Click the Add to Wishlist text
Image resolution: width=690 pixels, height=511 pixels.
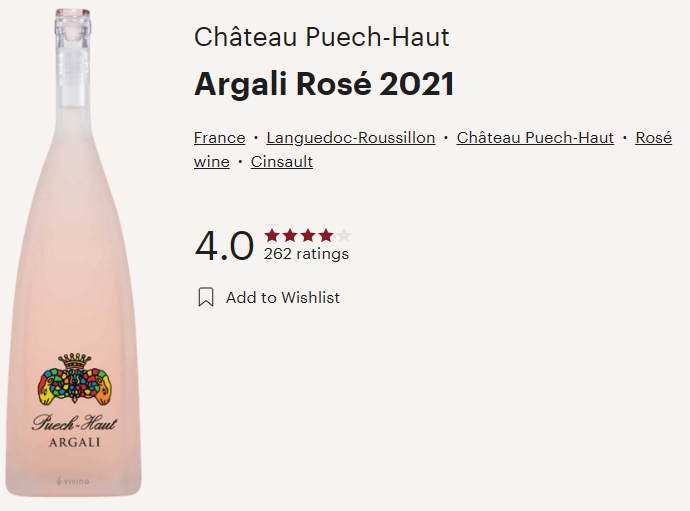coord(283,298)
